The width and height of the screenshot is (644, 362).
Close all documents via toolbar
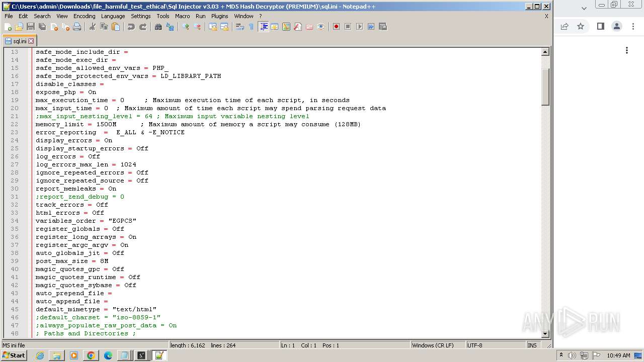[65, 27]
